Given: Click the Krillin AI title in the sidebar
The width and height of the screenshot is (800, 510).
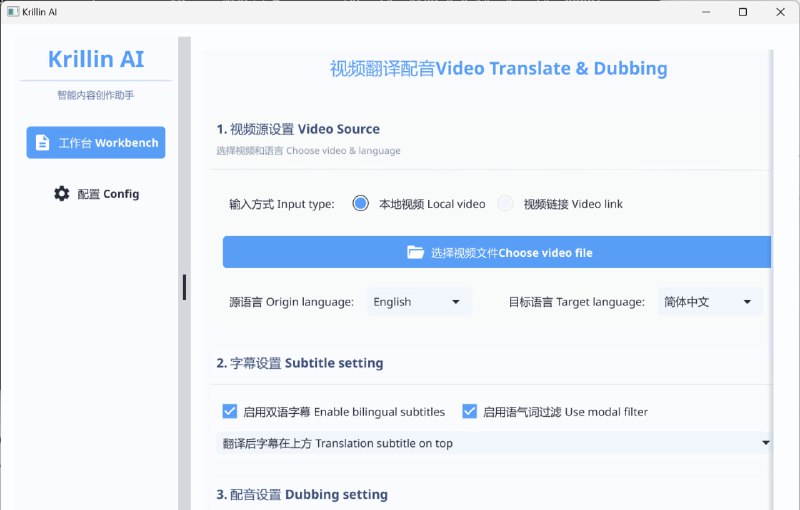Looking at the screenshot, I should click(96, 59).
